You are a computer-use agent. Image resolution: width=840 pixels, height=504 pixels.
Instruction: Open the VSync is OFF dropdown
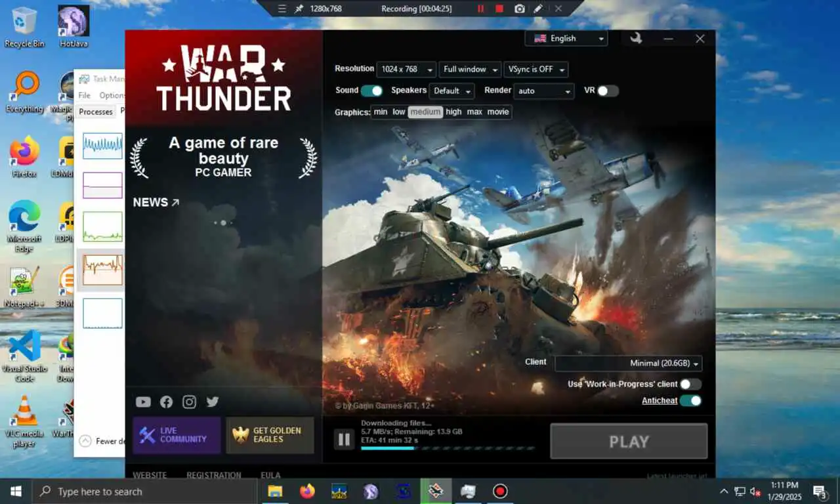[535, 70]
